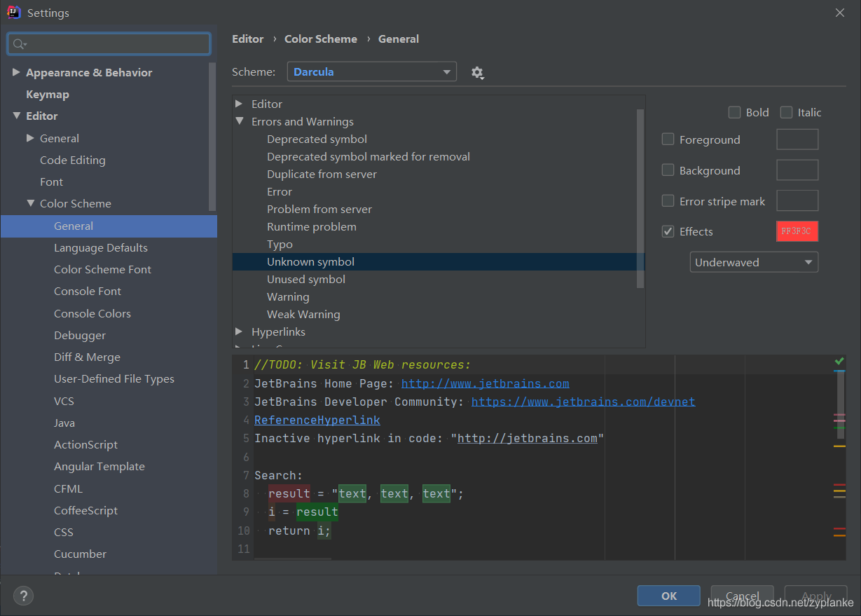Open the jetbrains.com hyperlink in the preview
861x616 pixels.
point(485,383)
